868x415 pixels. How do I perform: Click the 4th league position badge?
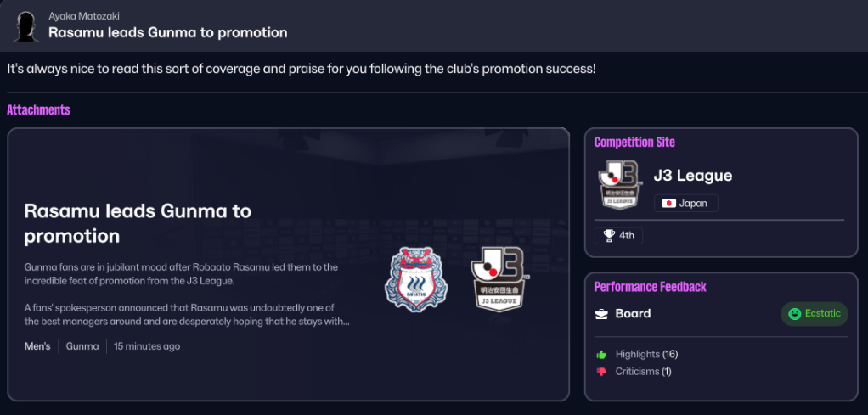[618, 236]
